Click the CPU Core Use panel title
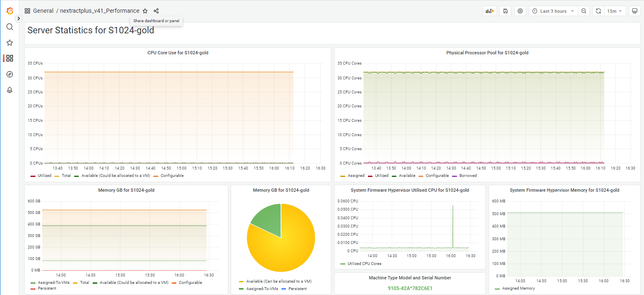 point(178,53)
